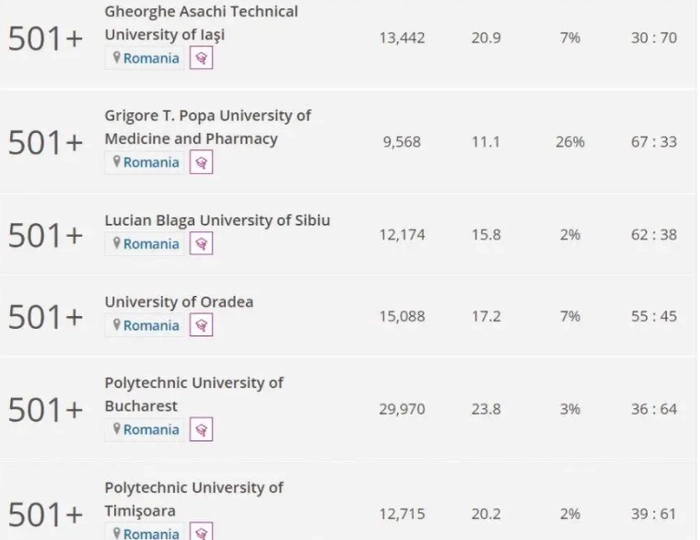This screenshot has width=700, height=540.
Task: Click Romania under Polytechnic University of Timișoara
Action: (151, 533)
